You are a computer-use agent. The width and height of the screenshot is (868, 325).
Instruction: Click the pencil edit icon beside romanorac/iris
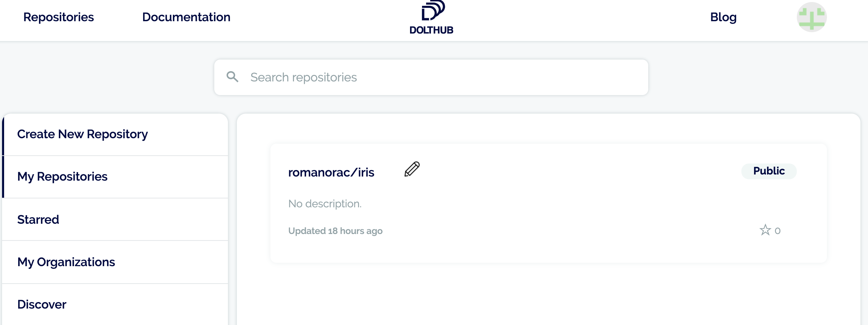tap(412, 169)
